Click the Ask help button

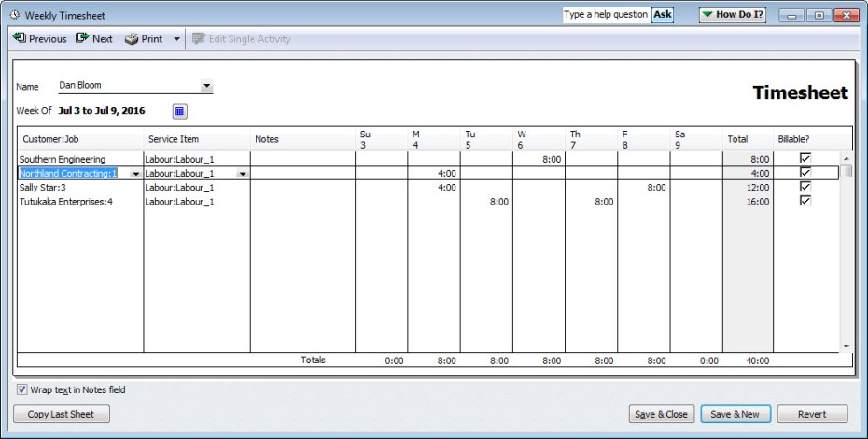coord(662,15)
